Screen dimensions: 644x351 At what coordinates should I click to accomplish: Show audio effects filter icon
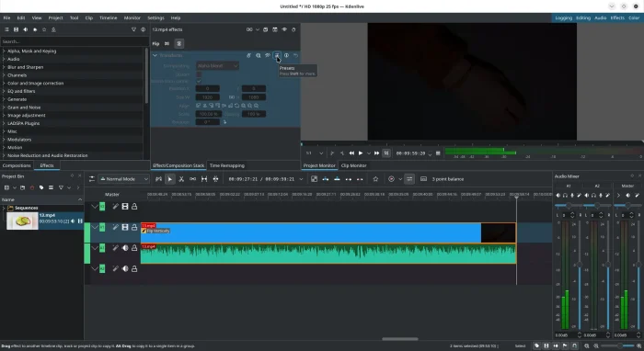[x=26, y=29]
